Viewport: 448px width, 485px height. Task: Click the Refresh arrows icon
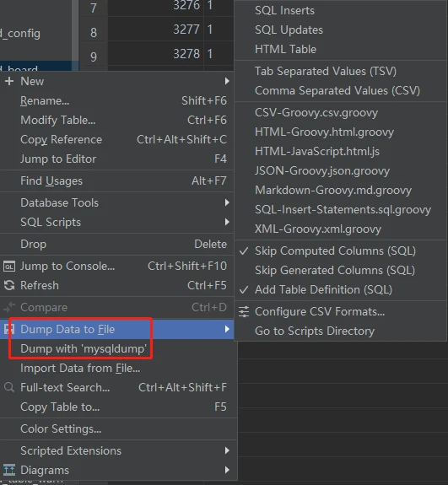click(x=9, y=285)
